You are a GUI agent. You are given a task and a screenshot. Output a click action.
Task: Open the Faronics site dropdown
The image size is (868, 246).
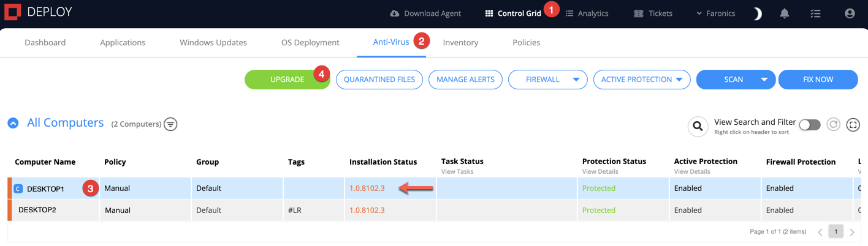coord(715,13)
